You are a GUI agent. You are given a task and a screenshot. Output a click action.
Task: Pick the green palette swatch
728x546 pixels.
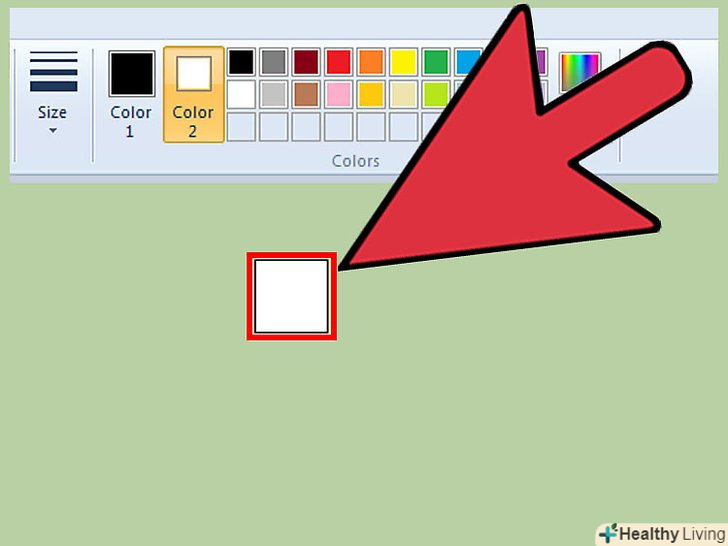(x=436, y=62)
